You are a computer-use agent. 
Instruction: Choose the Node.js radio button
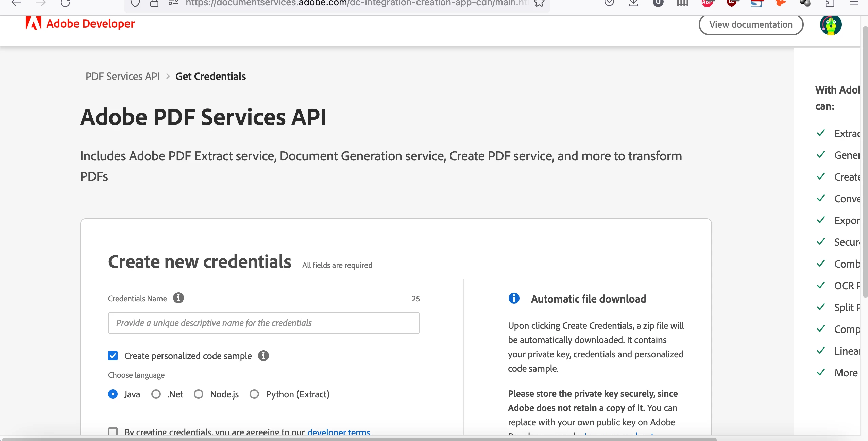[x=199, y=394]
